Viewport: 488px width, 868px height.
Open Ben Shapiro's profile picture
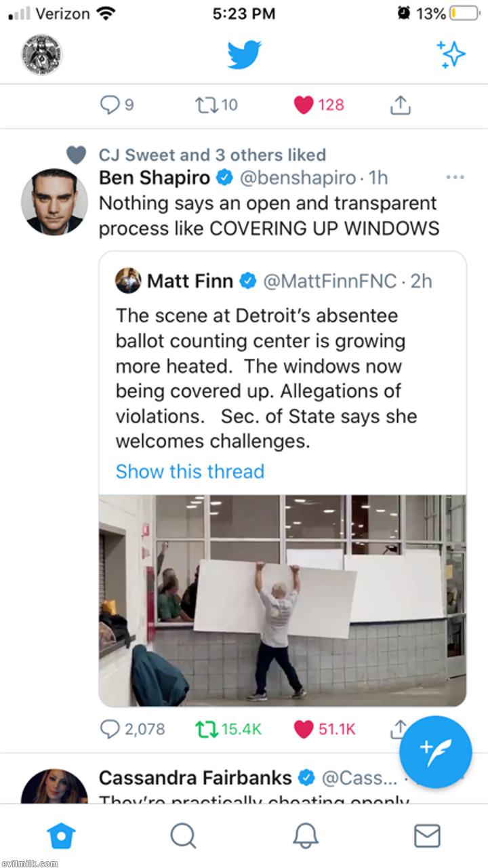54,201
